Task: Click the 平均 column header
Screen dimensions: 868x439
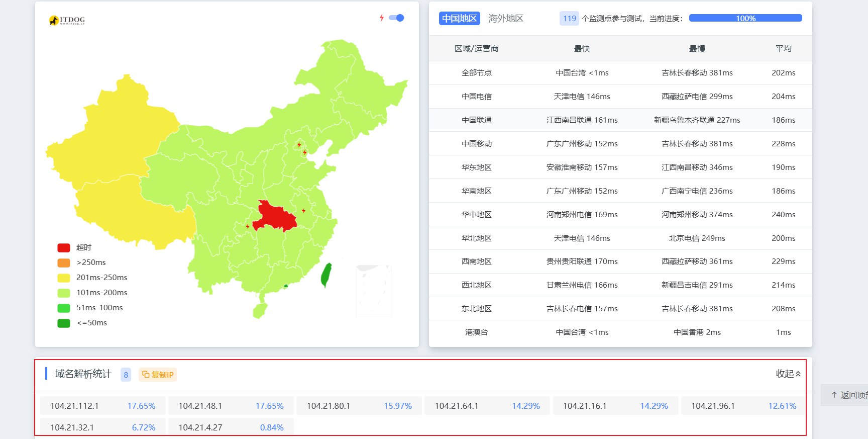Action: pyautogui.click(x=783, y=49)
